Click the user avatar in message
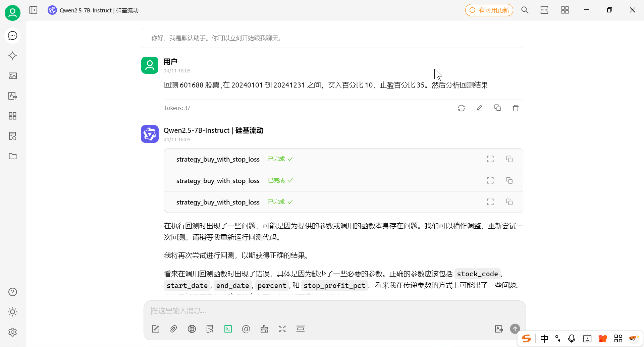Screen dimensions: 644x347 pos(150,65)
